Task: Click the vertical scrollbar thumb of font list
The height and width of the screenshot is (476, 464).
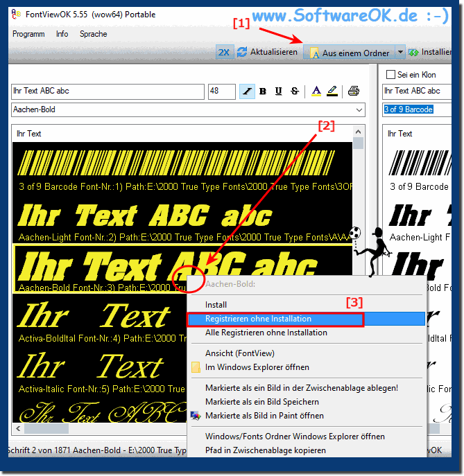Action: [x=359, y=143]
